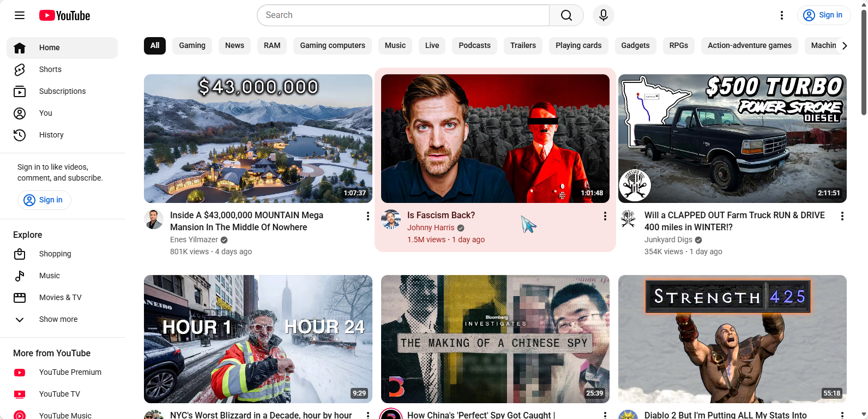Select the Gadgets filter chip

636,46
